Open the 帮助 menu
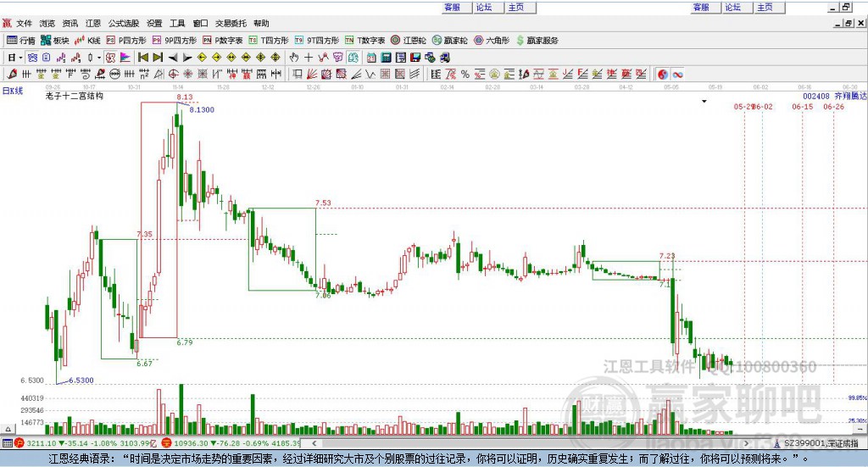 261,23
